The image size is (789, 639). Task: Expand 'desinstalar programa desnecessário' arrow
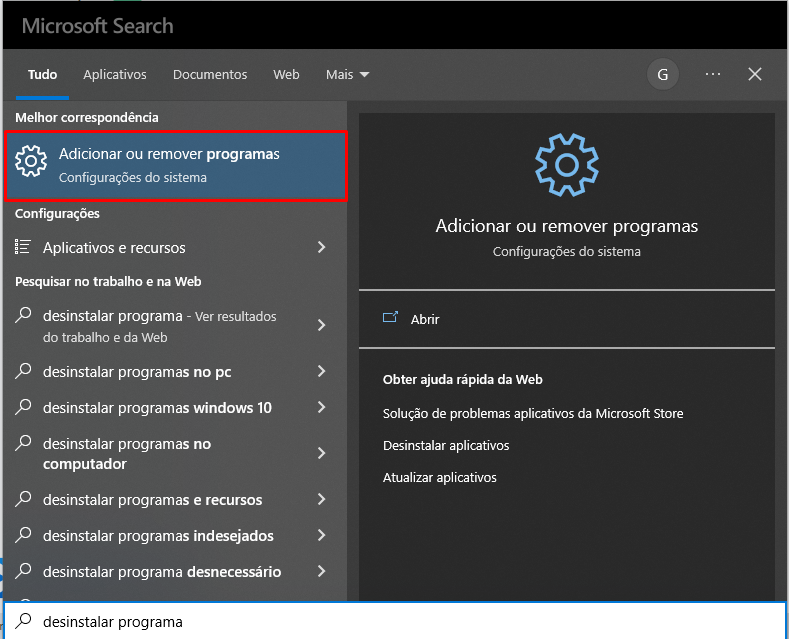pos(322,572)
